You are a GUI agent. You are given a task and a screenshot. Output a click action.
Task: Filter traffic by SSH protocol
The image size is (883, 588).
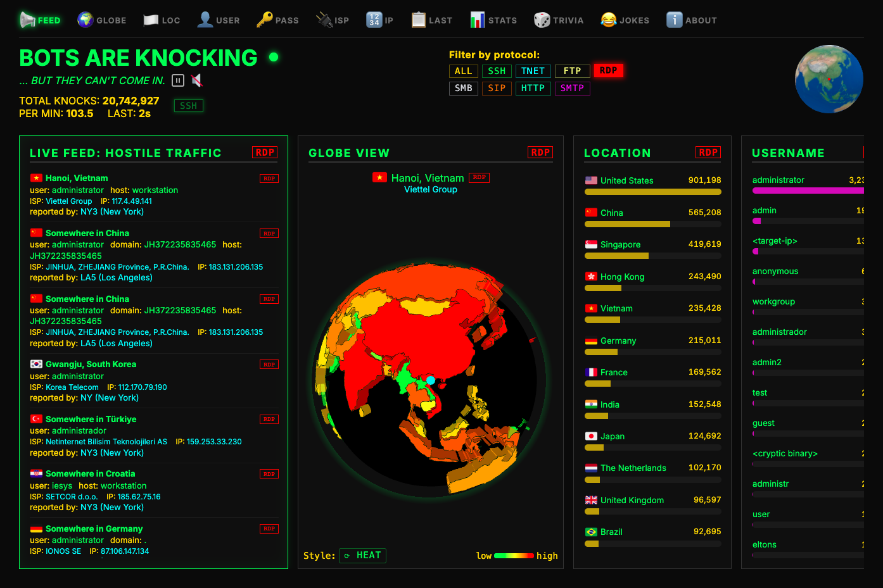497,71
